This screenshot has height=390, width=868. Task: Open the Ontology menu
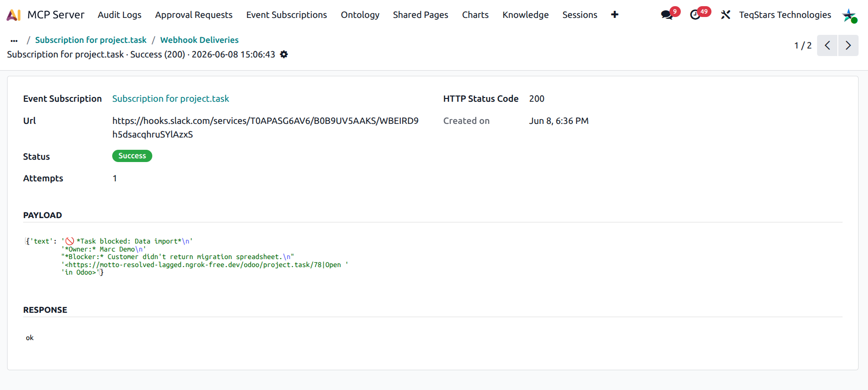(360, 15)
